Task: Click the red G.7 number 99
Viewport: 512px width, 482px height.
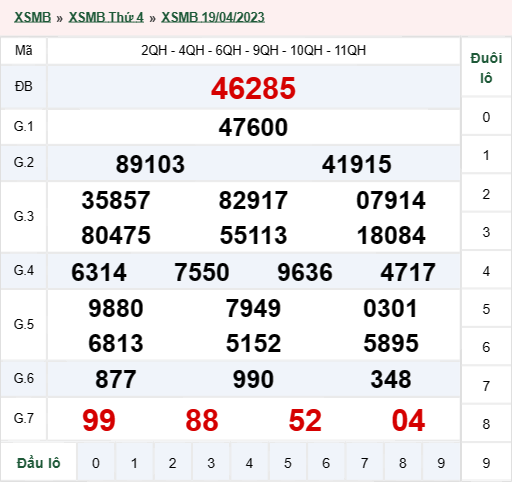Action: (99, 420)
